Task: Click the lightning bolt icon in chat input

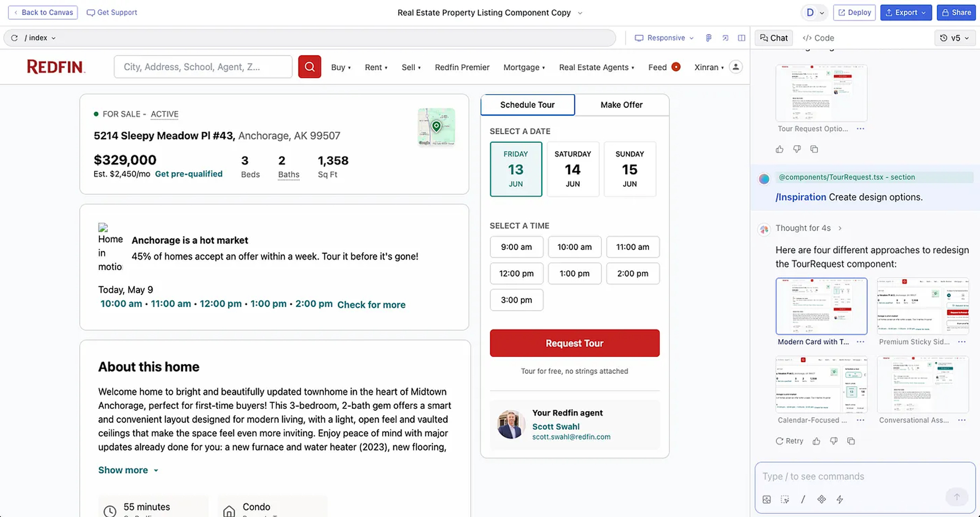Action: (840, 500)
